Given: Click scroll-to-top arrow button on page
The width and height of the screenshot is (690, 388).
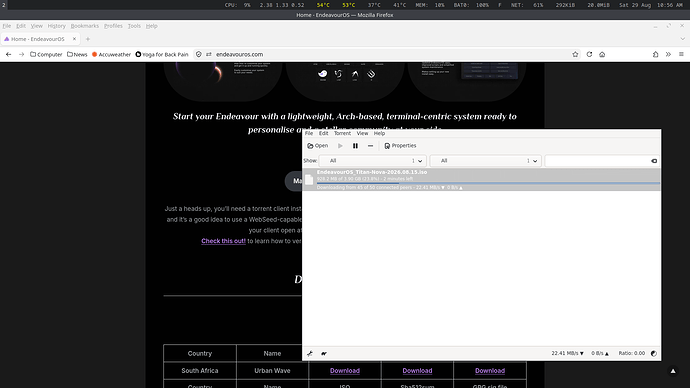Looking at the screenshot, I should (x=673, y=371).
